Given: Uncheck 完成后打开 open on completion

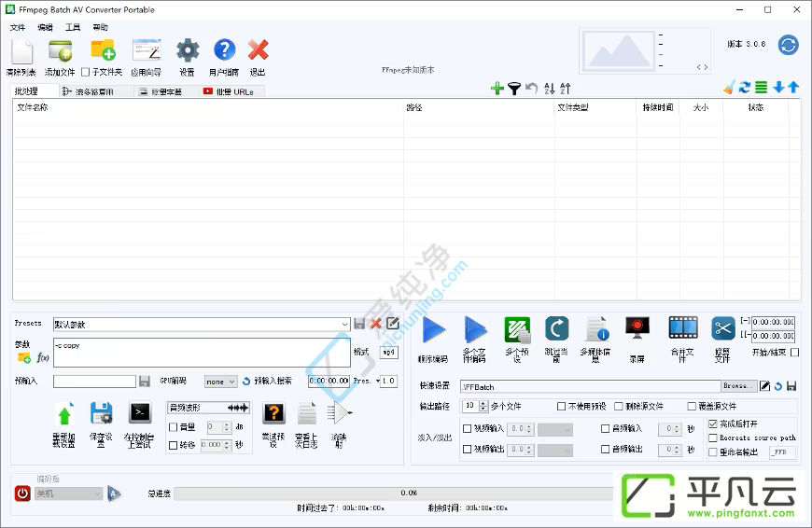Looking at the screenshot, I should point(713,424).
